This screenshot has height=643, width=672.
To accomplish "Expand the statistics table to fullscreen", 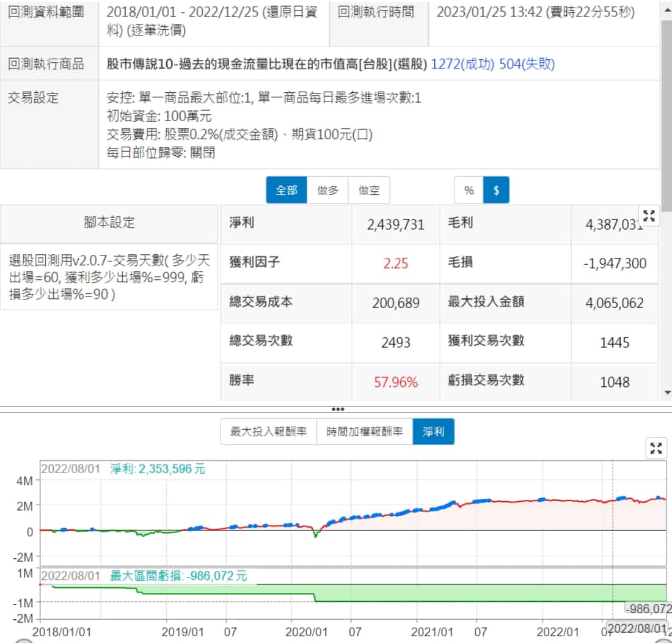I will point(649,216).
